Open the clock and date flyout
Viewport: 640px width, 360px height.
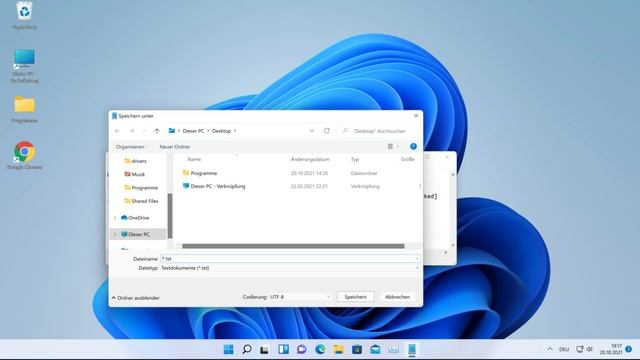[611, 349]
